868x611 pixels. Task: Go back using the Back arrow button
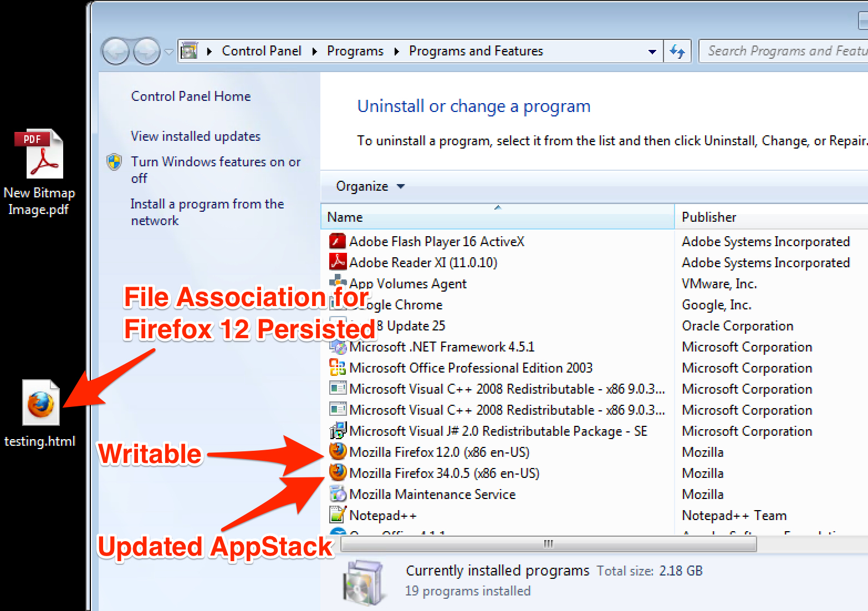[x=116, y=52]
